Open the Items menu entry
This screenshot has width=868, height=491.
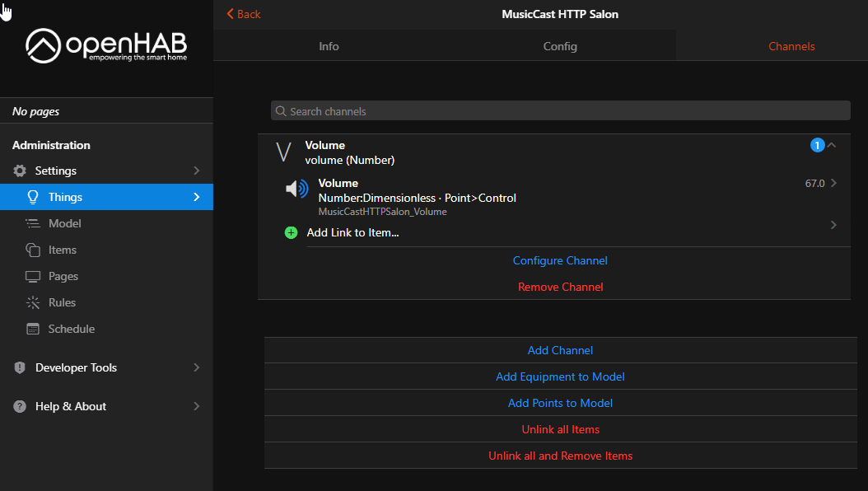pyautogui.click(x=106, y=250)
